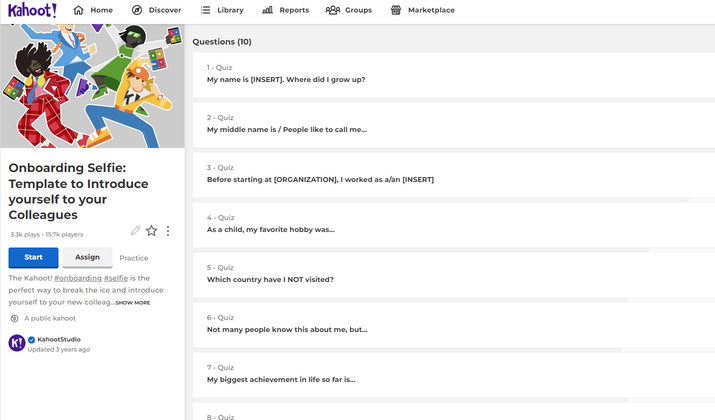Expand question 2 'My middle name is'

[x=454, y=125]
